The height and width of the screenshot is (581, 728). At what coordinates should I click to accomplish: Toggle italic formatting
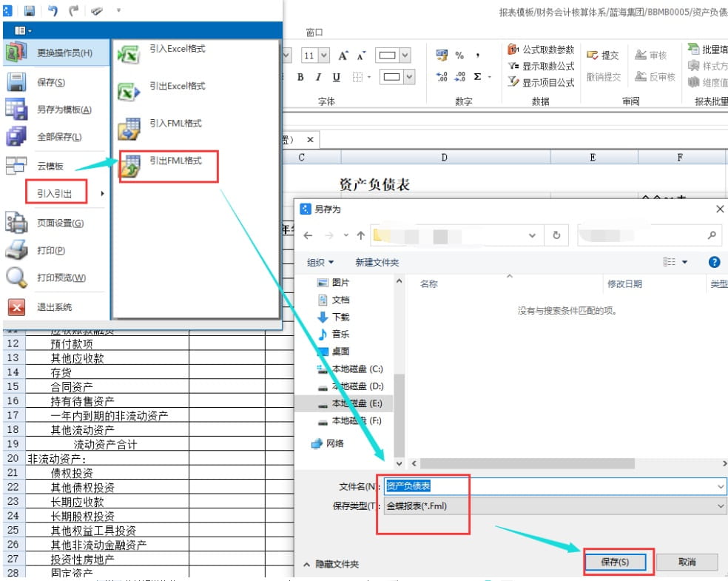(x=318, y=77)
